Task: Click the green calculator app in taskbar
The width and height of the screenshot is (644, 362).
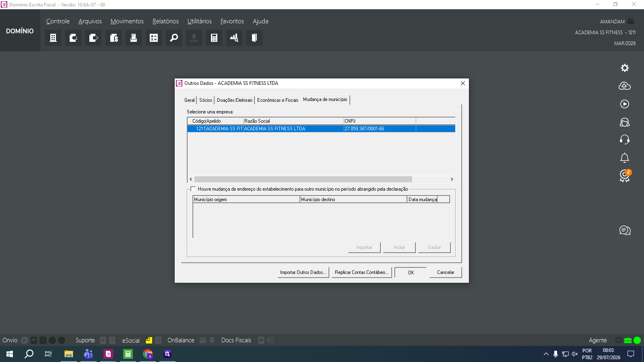Action: coord(128,354)
